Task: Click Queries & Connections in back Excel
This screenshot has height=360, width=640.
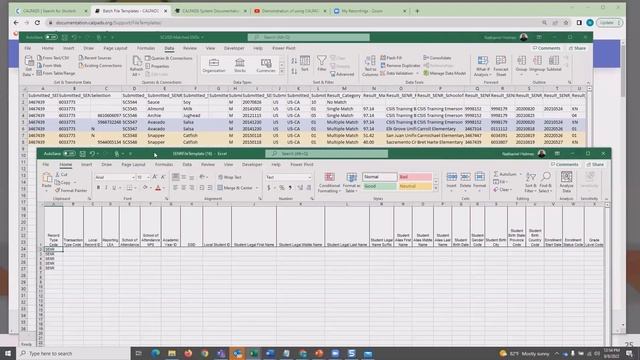Action: tap(169, 58)
